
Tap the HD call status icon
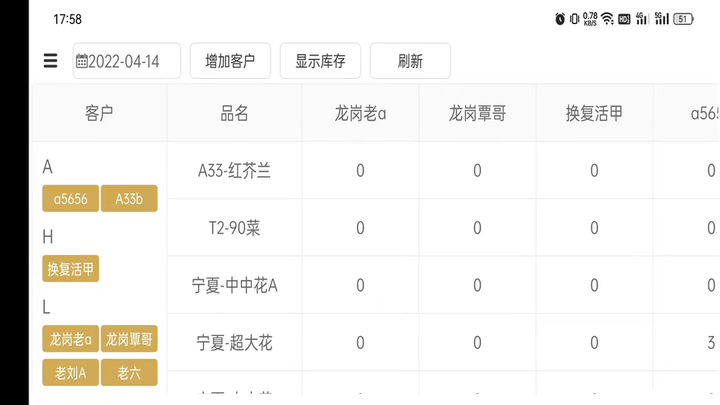click(624, 19)
